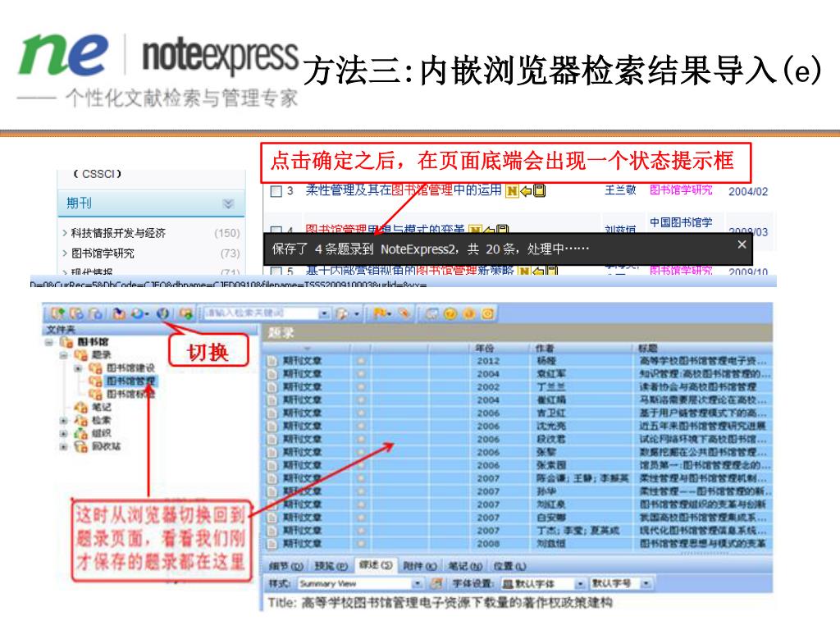Image resolution: width=840 pixels, height=630 pixels.
Task: Click the last orange square toolbar icon
Action: [x=487, y=313]
